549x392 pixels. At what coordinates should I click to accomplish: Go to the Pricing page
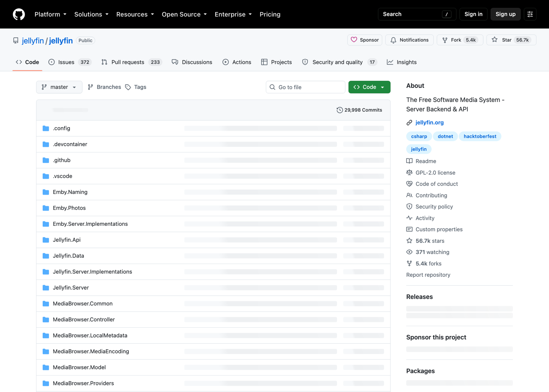[x=270, y=14]
